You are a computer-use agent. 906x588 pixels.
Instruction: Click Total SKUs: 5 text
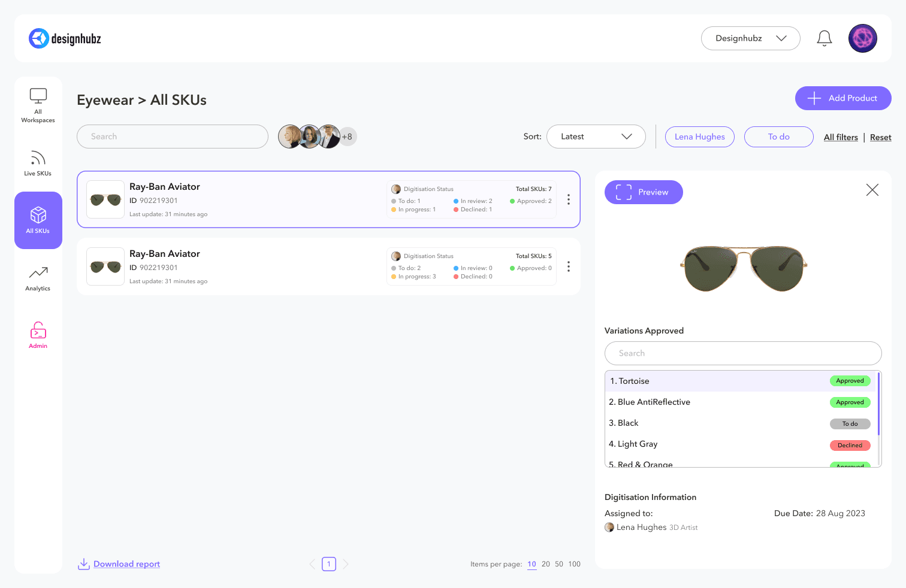[x=534, y=256]
